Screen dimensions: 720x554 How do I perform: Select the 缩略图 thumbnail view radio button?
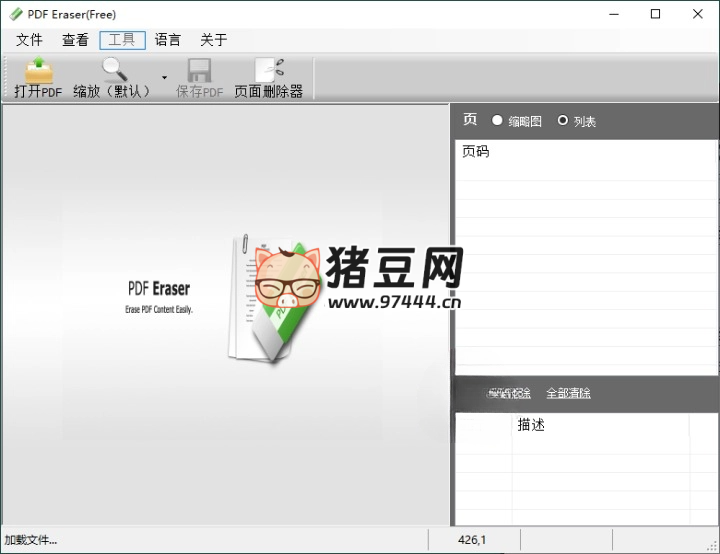[497, 120]
